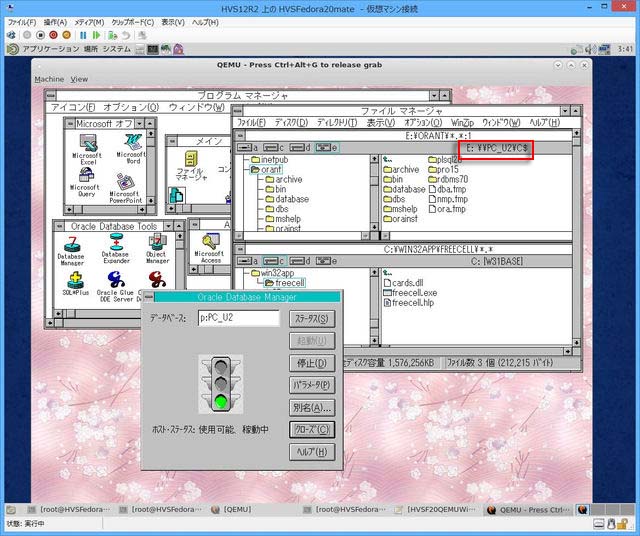The image size is (640, 536).
Task: Select drive a in the E:\ORANT pane
Action: [x=248, y=147]
